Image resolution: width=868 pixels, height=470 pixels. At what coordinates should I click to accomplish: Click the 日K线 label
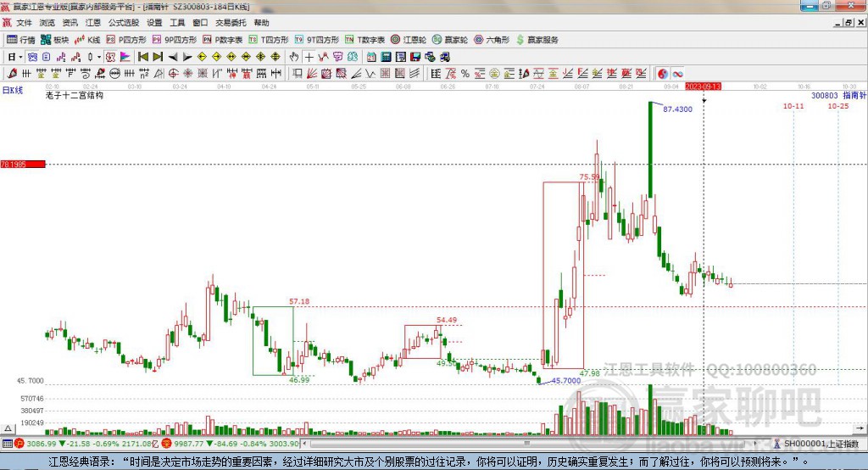coord(13,90)
